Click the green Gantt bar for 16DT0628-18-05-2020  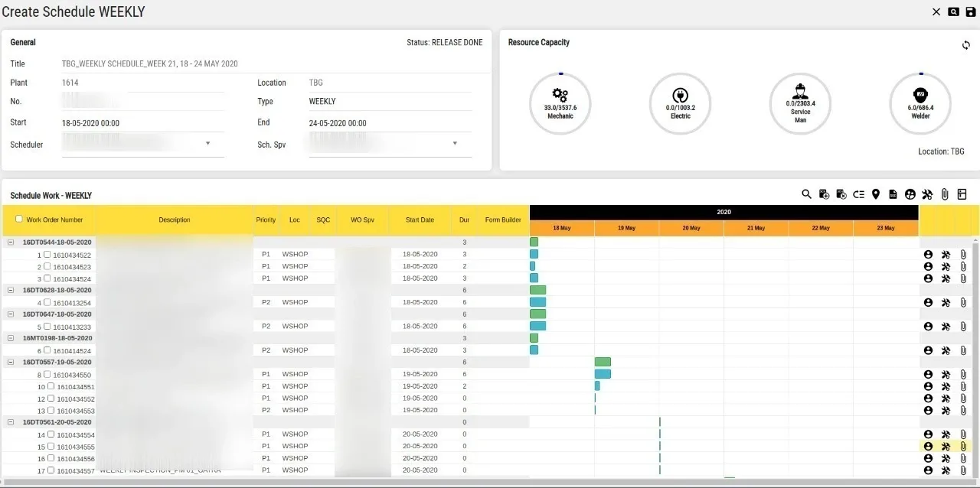[538, 291]
